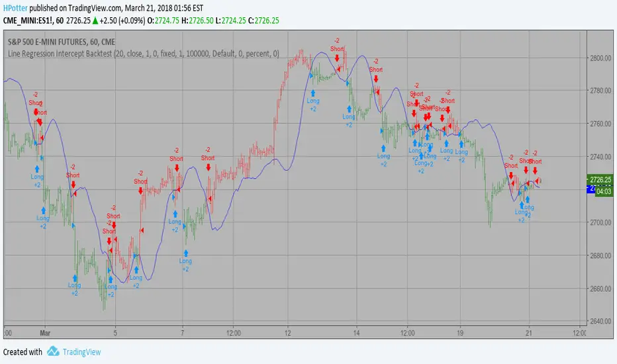Click the 2640.00 price axis label
The width and height of the screenshot is (617, 364).
[600, 321]
